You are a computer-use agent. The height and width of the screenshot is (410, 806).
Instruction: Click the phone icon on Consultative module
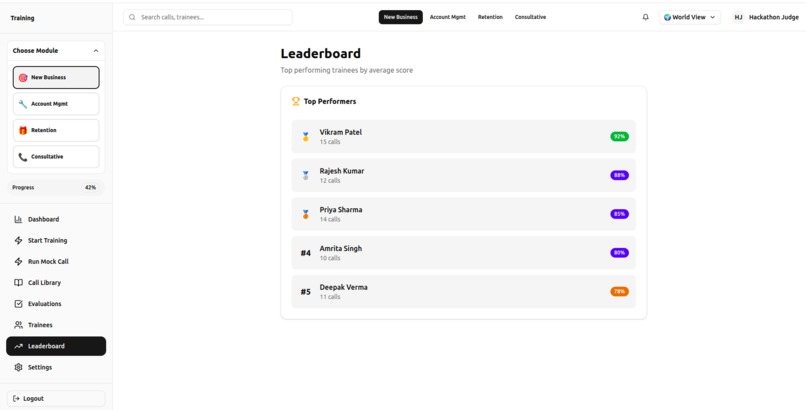pos(23,157)
